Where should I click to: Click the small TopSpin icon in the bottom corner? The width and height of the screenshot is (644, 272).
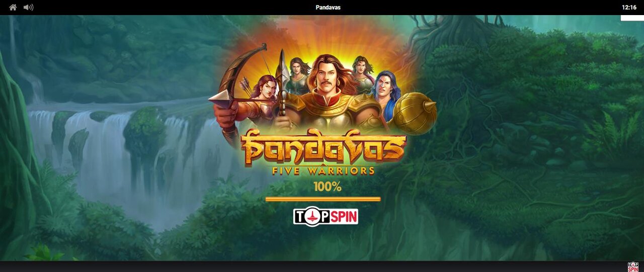[x=633, y=267]
